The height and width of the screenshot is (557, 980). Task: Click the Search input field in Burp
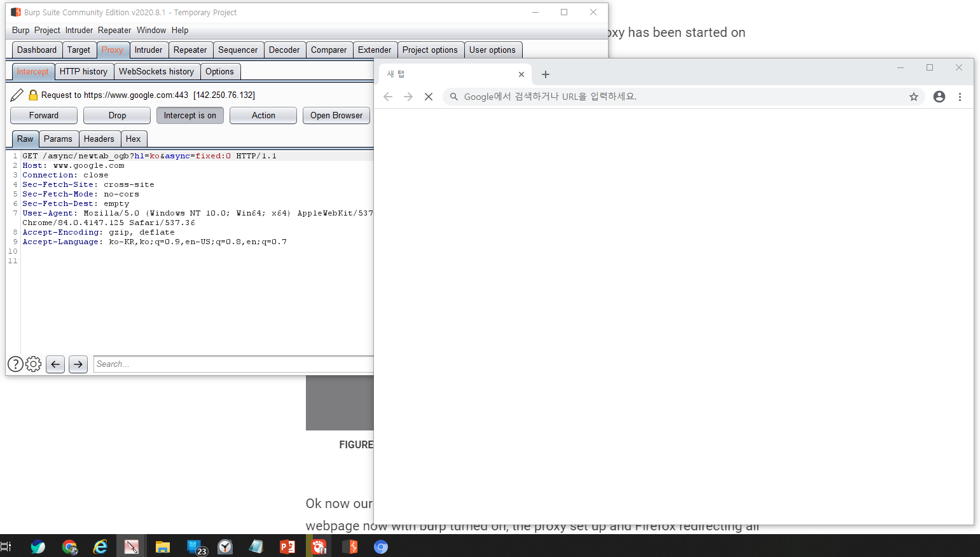[x=233, y=364]
